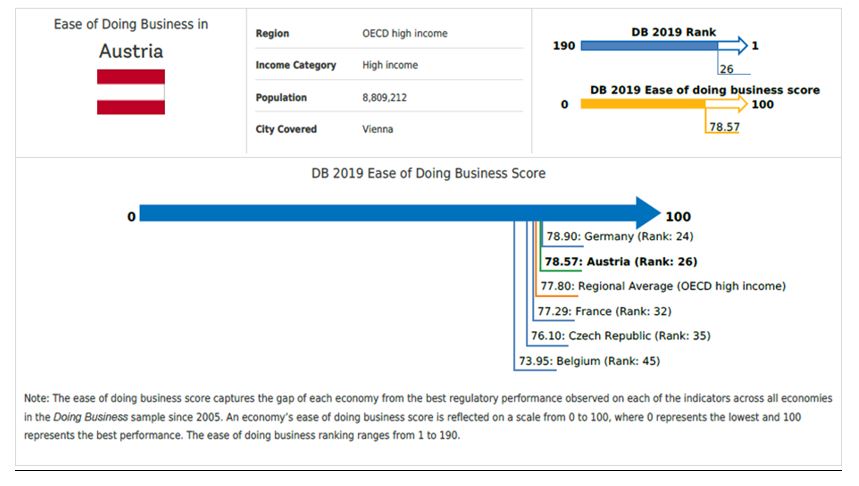This screenshot has height=486, width=859.
Task: Select the Income Category row label
Action: [296, 65]
